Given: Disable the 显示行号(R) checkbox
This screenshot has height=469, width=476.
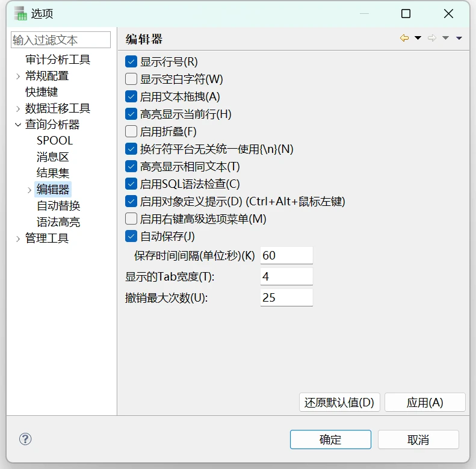Looking at the screenshot, I should click(x=131, y=61).
